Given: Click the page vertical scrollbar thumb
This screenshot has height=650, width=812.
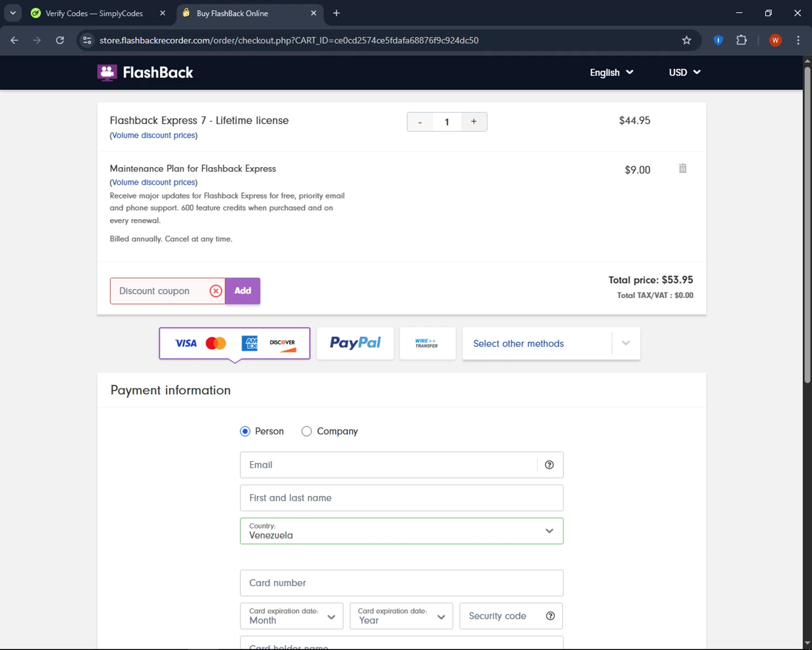Looking at the screenshot, I should click(807, 225).
